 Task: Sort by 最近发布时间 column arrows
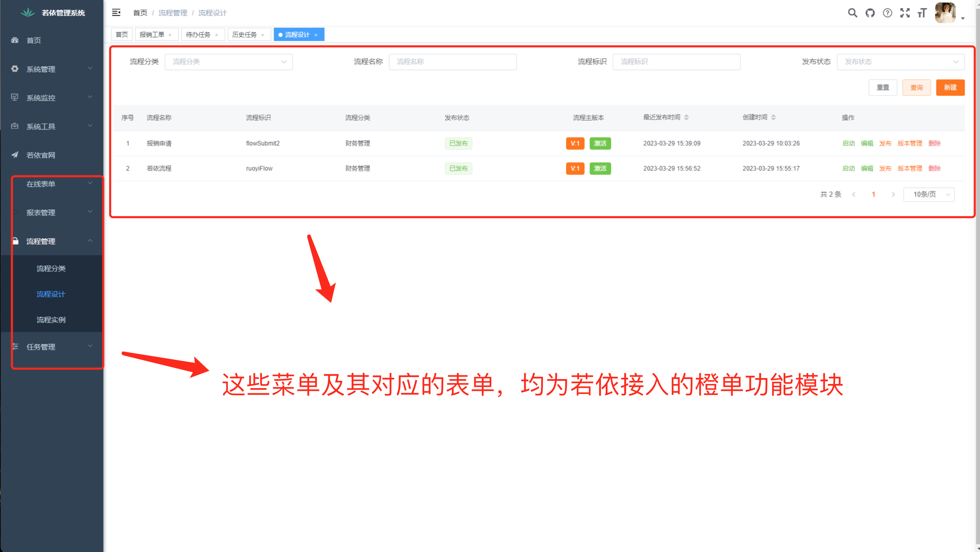pos(686,117)
